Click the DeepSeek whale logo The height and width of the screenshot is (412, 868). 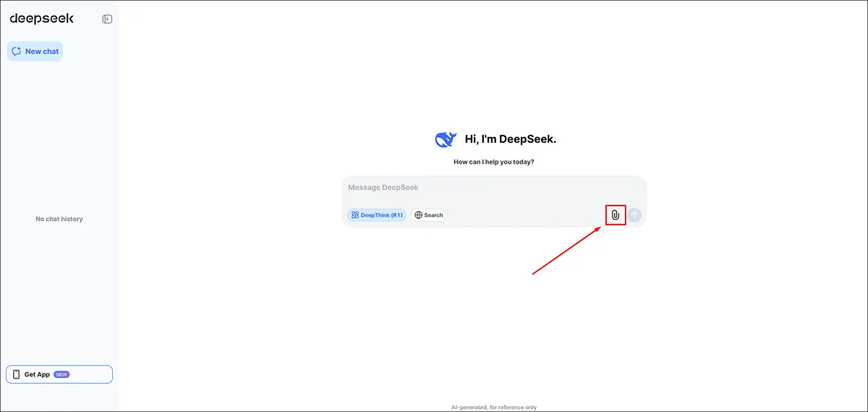click(x=446, y=139)
